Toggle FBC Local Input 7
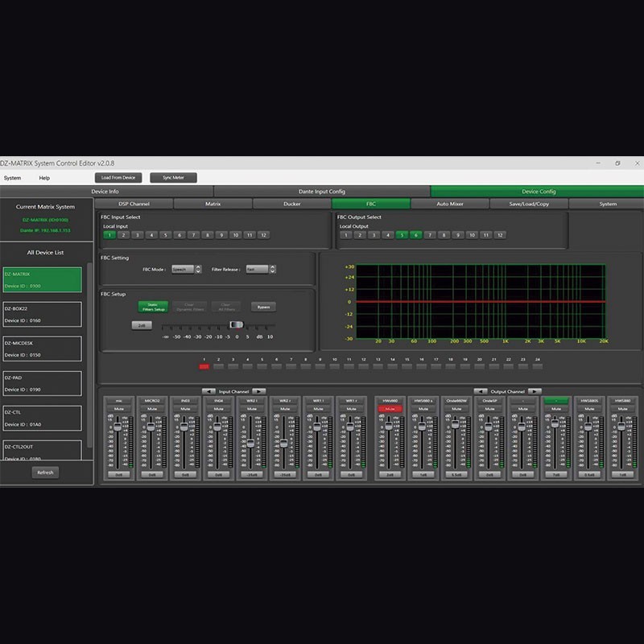 click(x=193, y=235)
